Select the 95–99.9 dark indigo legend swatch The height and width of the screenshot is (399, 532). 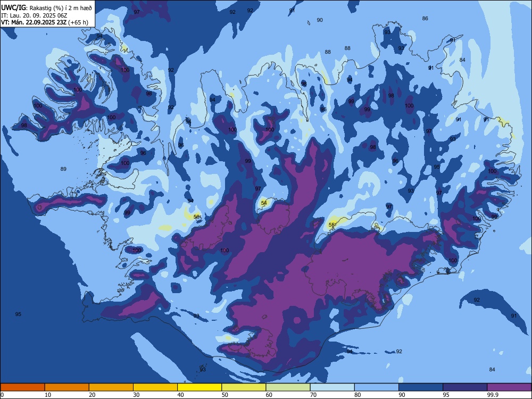pyautogui.click(x=465, y=387)
